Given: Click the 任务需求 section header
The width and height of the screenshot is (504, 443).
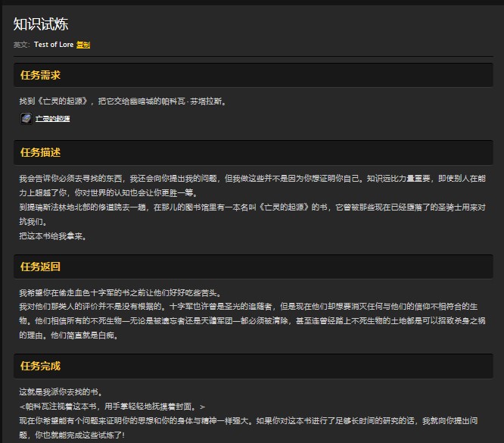Looking at the screenshot, I should (41, 75).
